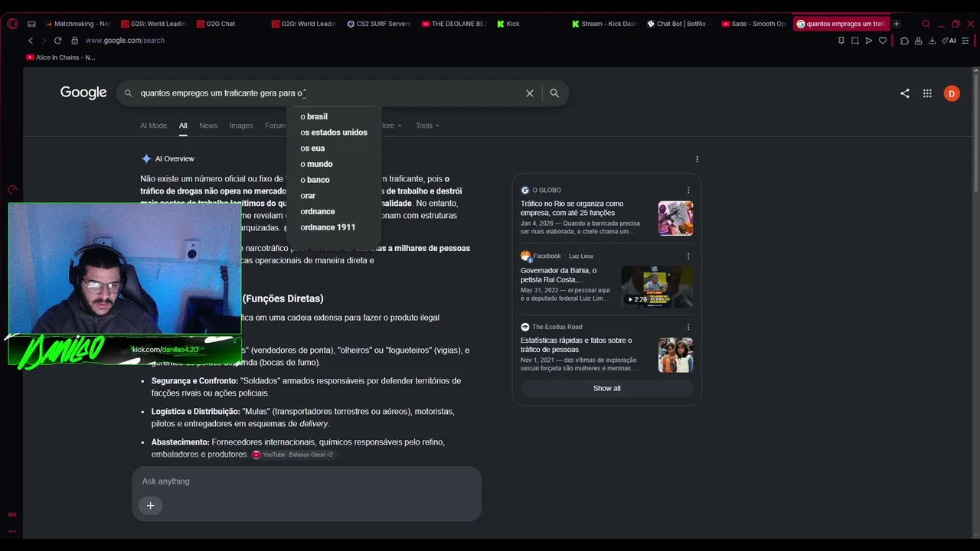Open the GX corner icon in sidebar

[x=12, y=514]
